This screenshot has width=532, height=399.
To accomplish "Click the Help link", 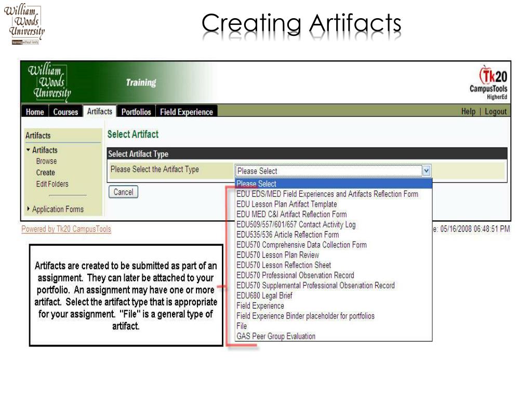I will (x=468, y=111).
